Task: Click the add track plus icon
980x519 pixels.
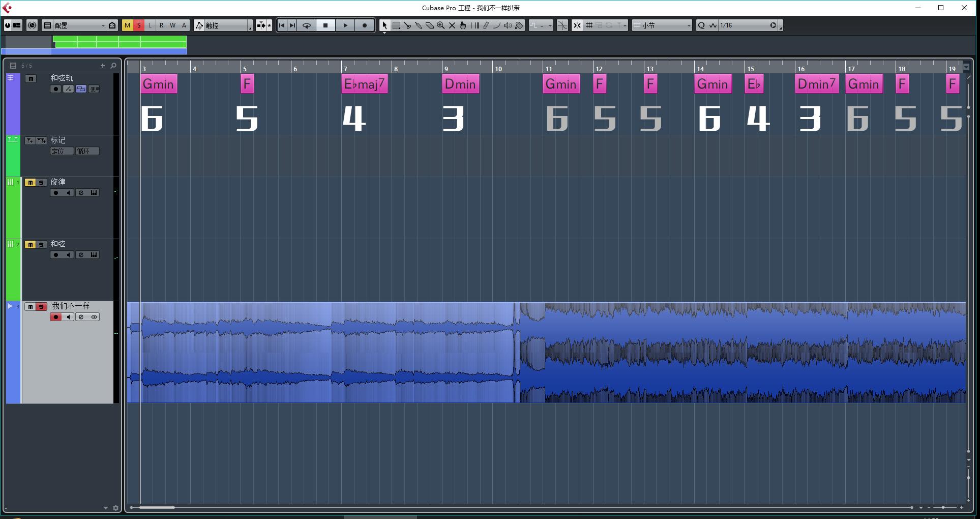Action: click(x=103, y=66)
